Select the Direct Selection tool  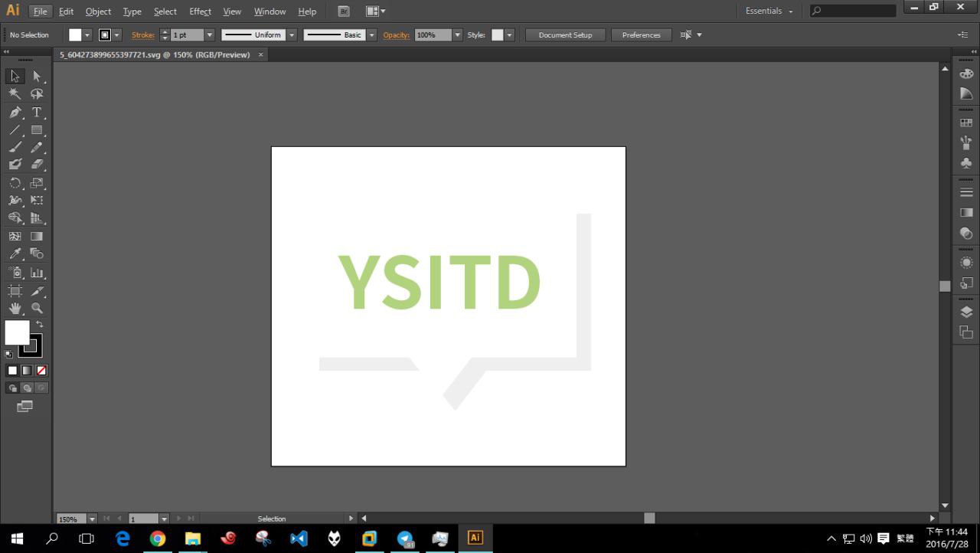click(x=36, y=76)
